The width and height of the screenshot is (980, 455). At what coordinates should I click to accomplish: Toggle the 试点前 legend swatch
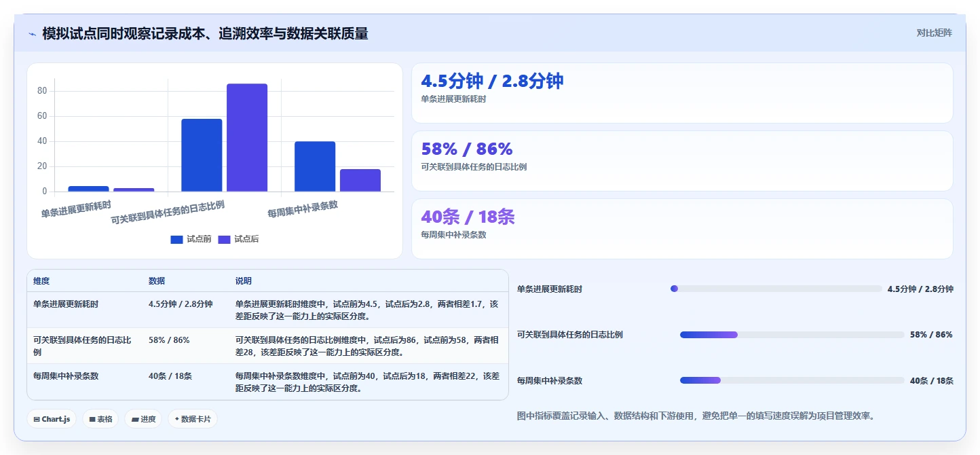[x=176, y=239]
